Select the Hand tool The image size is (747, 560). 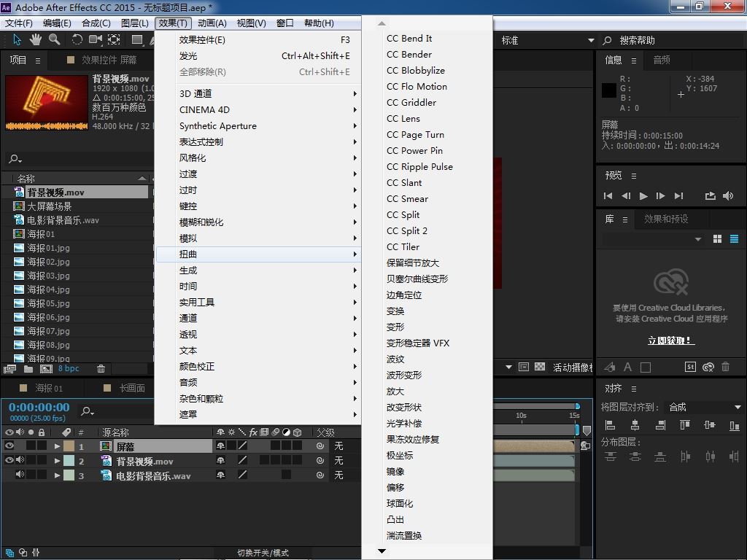click(x=35, y=39)
